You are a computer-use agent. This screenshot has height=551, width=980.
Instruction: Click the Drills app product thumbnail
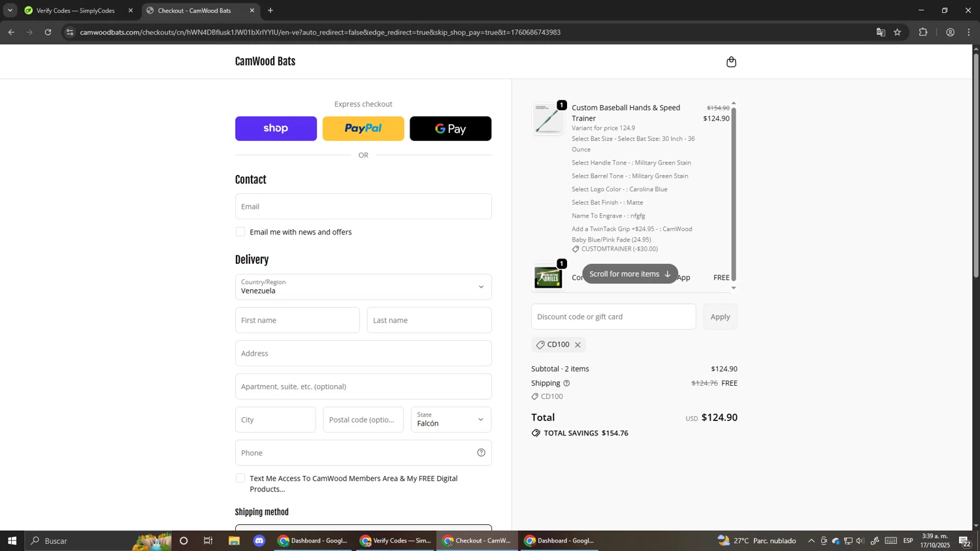click(x=548, y=277)
